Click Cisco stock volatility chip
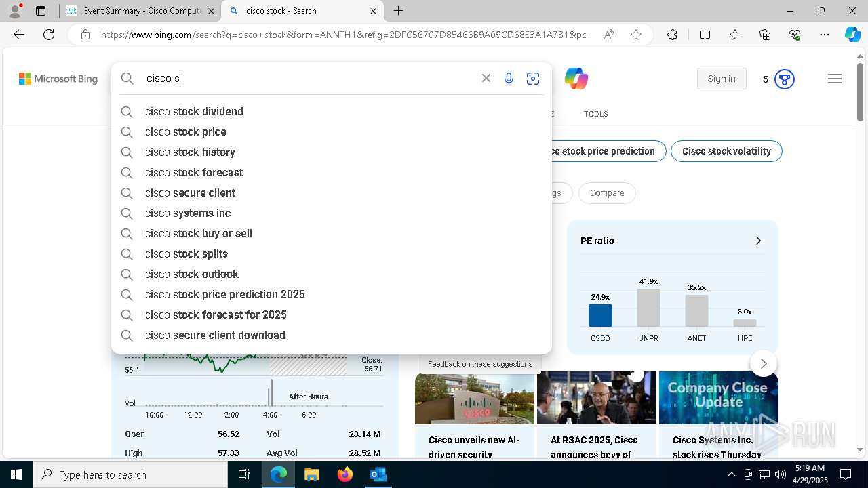The width and height of the screenshot is (868, 488). pyautogui.click(x=726, y=151)
